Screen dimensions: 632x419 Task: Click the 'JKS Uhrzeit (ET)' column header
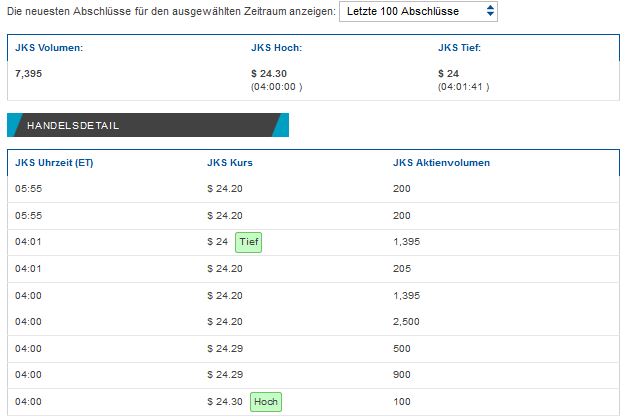coord(54,162)
